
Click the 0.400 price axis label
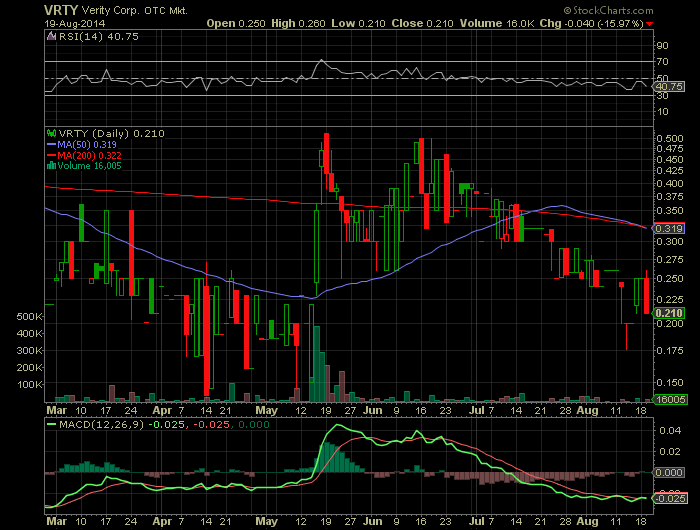pyautogui.click(x=670, y=184)
